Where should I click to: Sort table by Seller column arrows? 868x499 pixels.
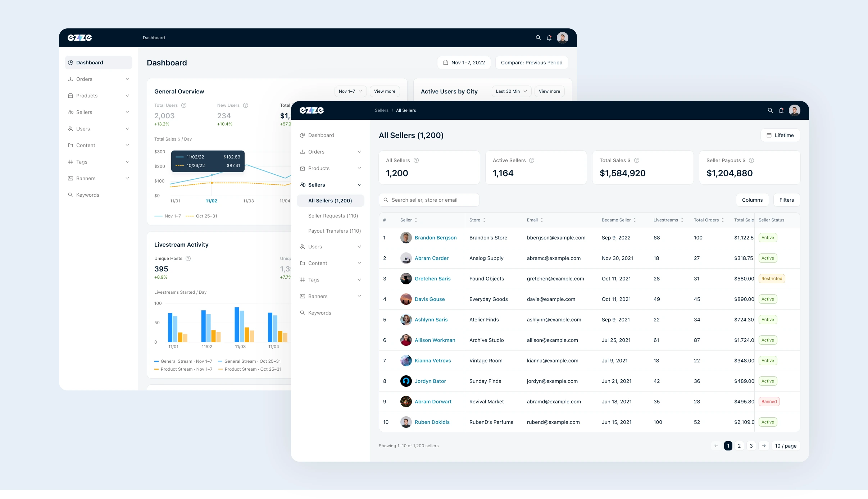pyautogui.click(x=416, y=220)
